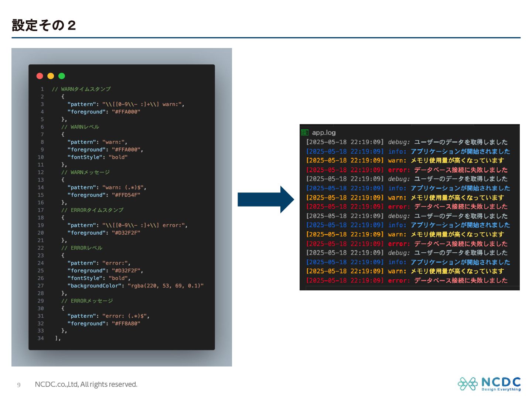Click the "fontStyle": "bold" entry on line 10
Image resolution: width=532 pixels, height=399 pixels.
98,157
